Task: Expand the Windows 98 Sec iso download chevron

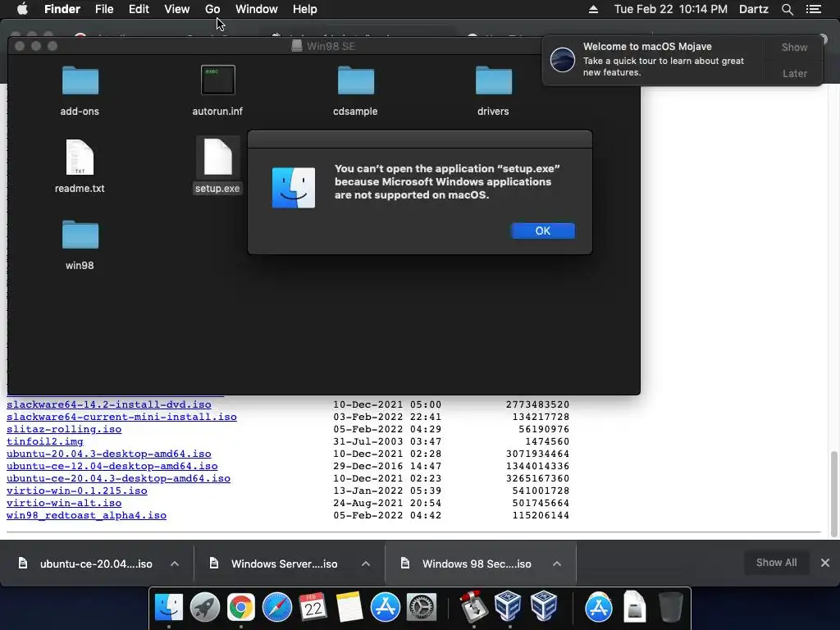Action: [x=557, y=564]
